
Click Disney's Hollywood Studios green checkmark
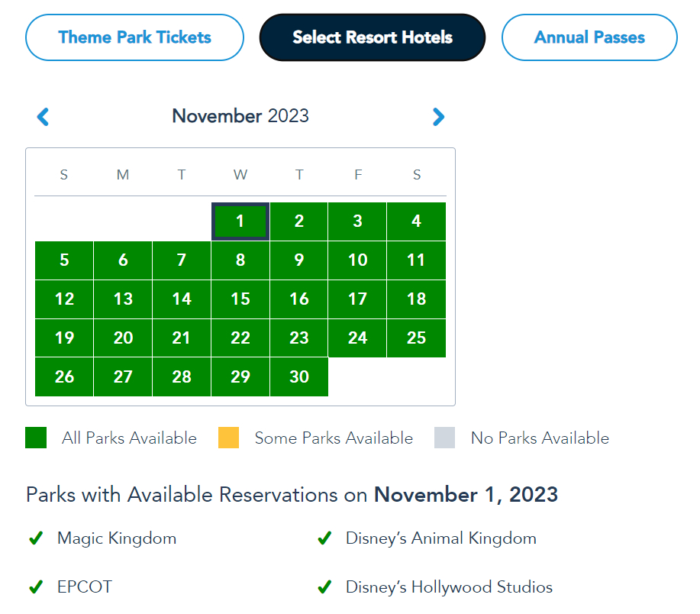click(324, 587)
